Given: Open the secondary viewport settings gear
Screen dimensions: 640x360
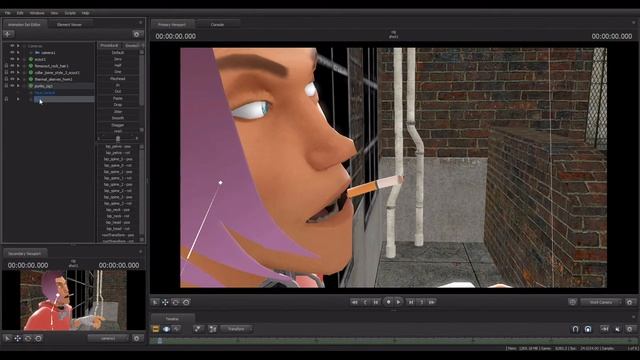Looking at the screenshot, I should click(137, 338).
